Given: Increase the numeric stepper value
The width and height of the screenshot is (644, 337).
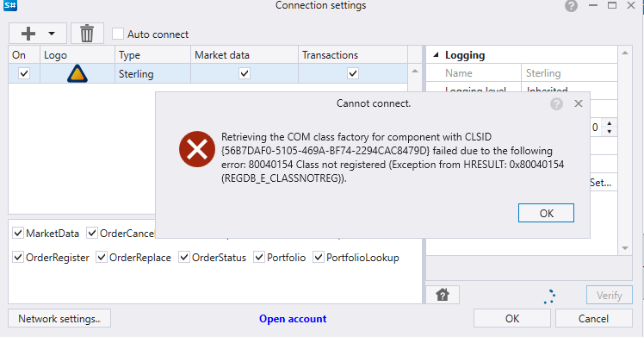Looking at the screenshot, I should [x=609, y=123].
